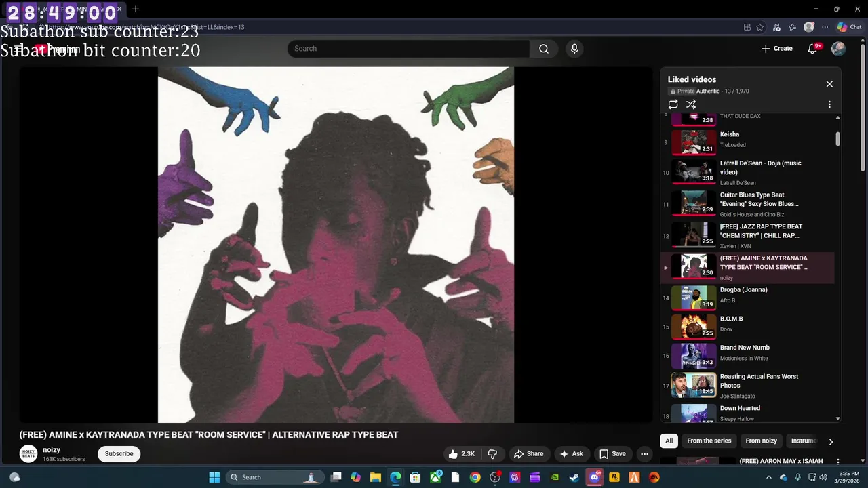Play Latrell De'Sean - Doja music video
Screen dimensions: 868x488
click(x=747, y=172)
